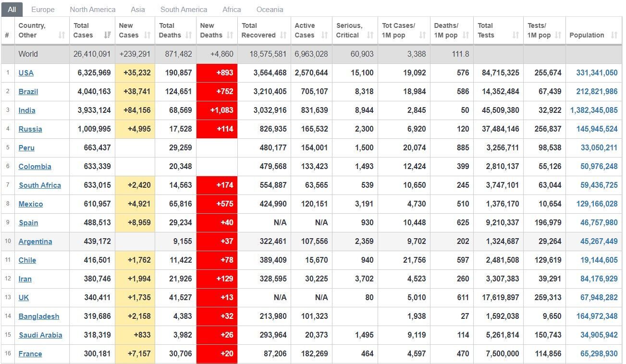Click the Brazil country link
Screen dimensions: 626x364
(28, 92)
